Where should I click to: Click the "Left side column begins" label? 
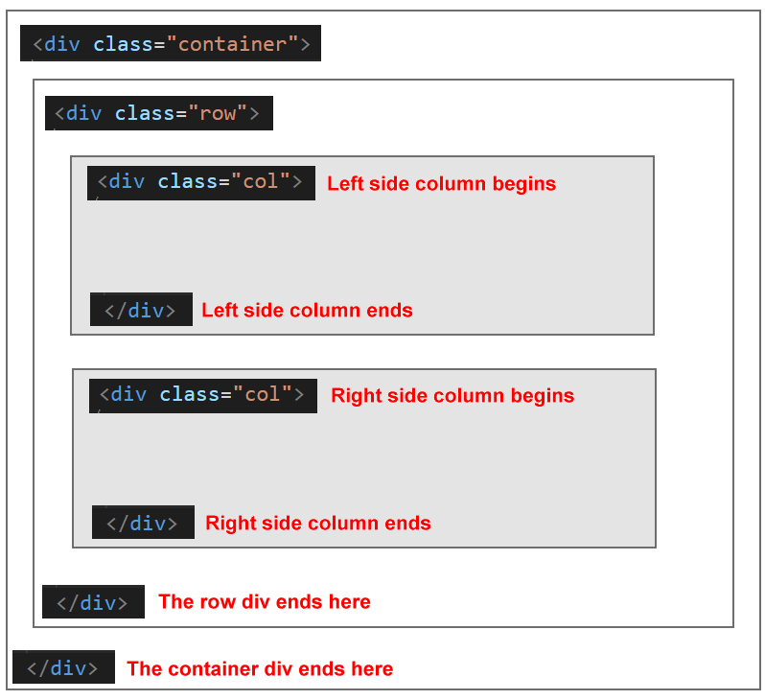441,183
